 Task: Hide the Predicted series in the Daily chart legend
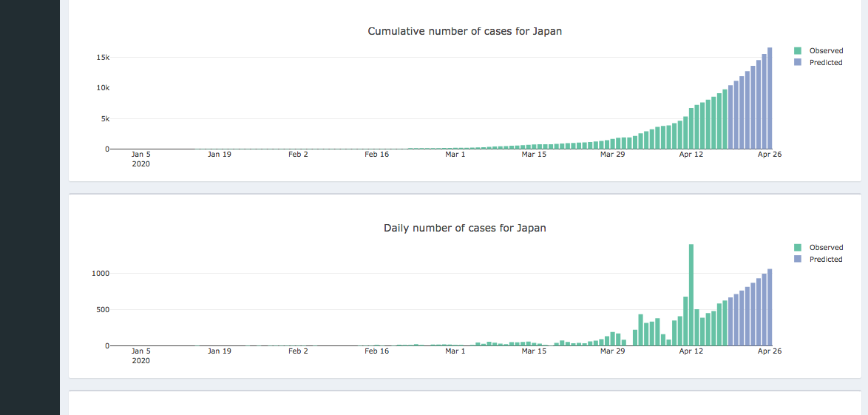[825, 260]
